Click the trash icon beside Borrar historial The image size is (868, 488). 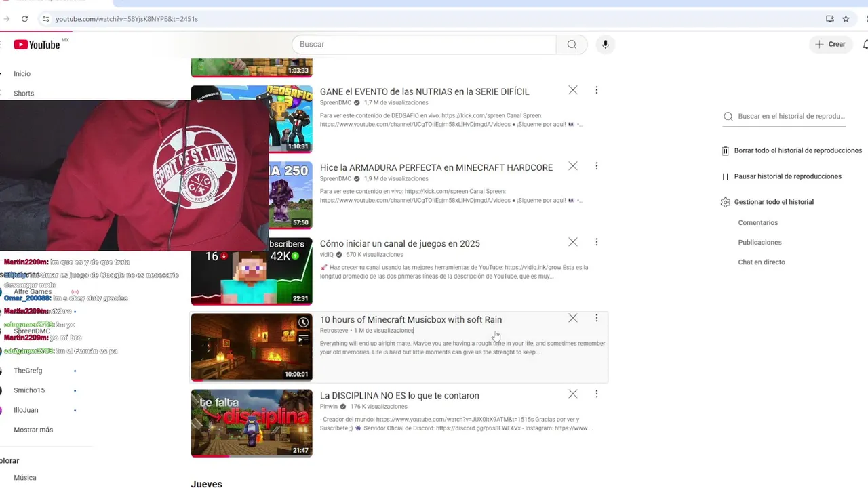click(x=726, y=150)
